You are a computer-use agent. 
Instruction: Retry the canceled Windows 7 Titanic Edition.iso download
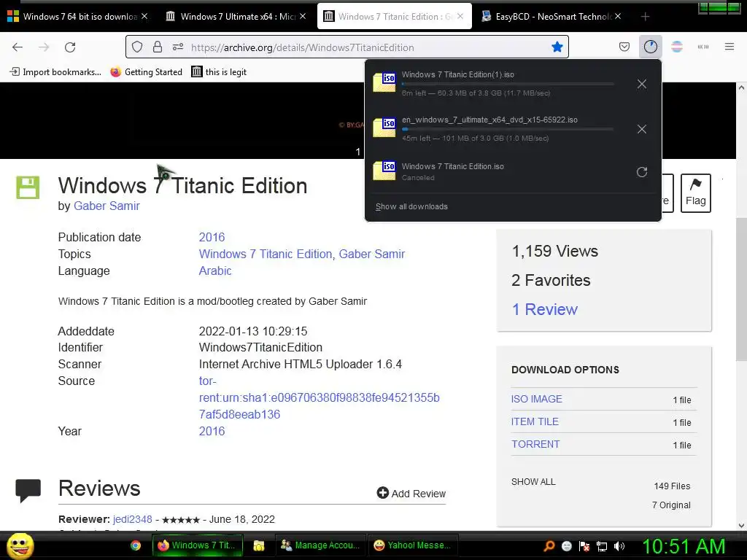pyautogui.click(x=642, y=172)
